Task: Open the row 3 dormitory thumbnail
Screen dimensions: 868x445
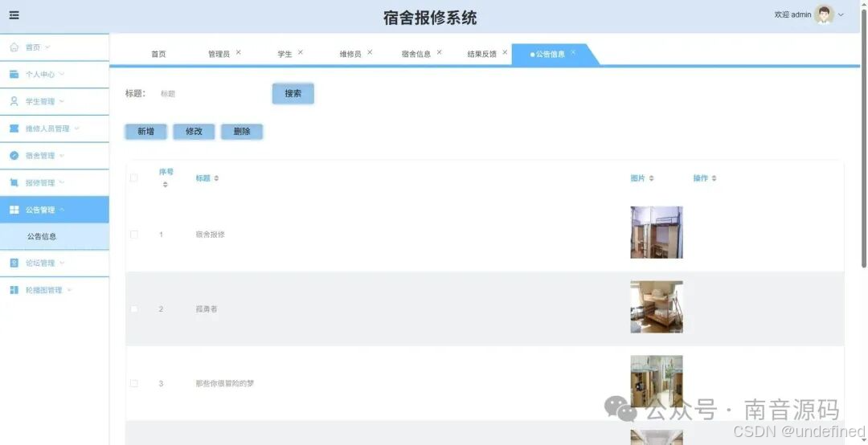Action: pyautogui.click(x=657, y=382)
